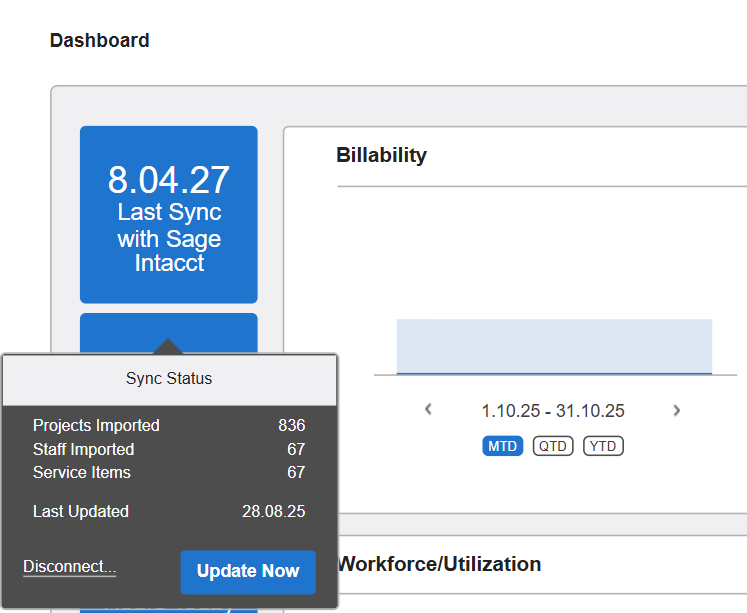
Task: Click the 1.10.25 - 31.10.25 date range
Action: pos(553,411)
